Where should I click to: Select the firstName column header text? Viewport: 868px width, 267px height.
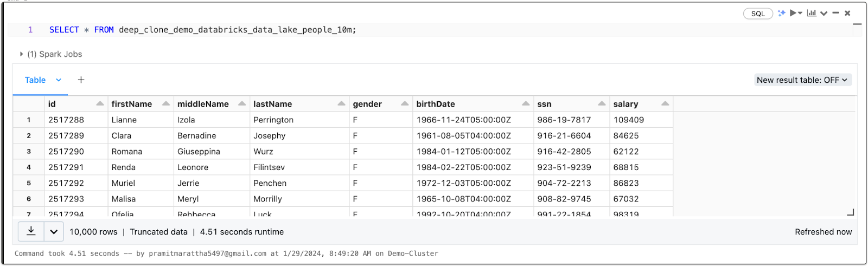point(132,104)
